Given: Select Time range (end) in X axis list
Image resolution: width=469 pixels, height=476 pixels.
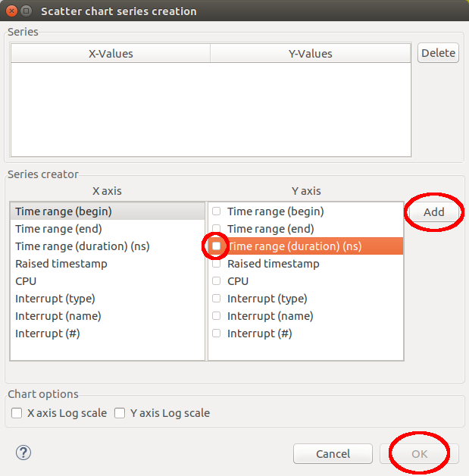Looking at the screenshot, I should coord(58,229).
